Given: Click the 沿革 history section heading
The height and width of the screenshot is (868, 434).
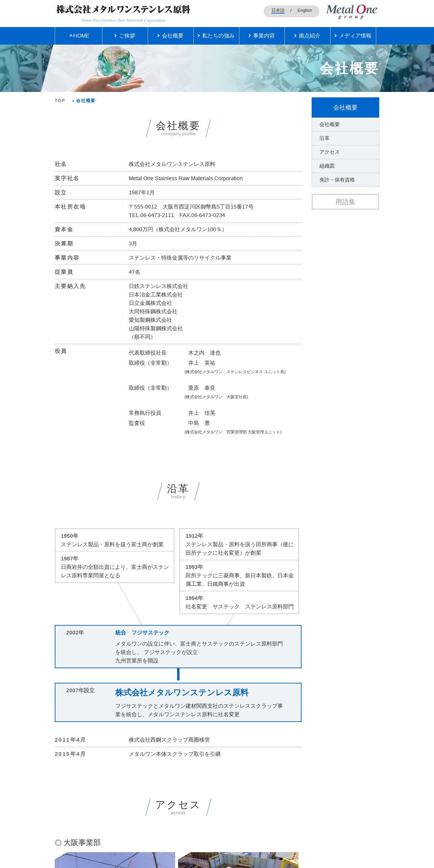Looking at the screenshot, I should tap(178, 491).
